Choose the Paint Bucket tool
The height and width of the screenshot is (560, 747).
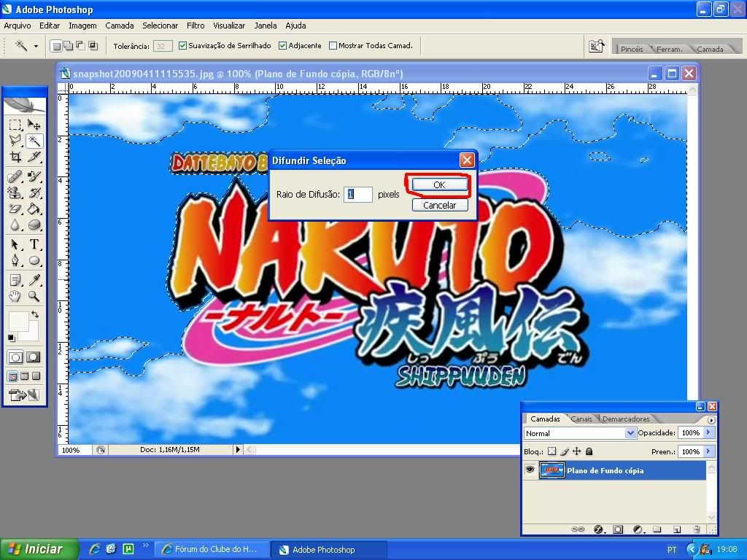34,209
